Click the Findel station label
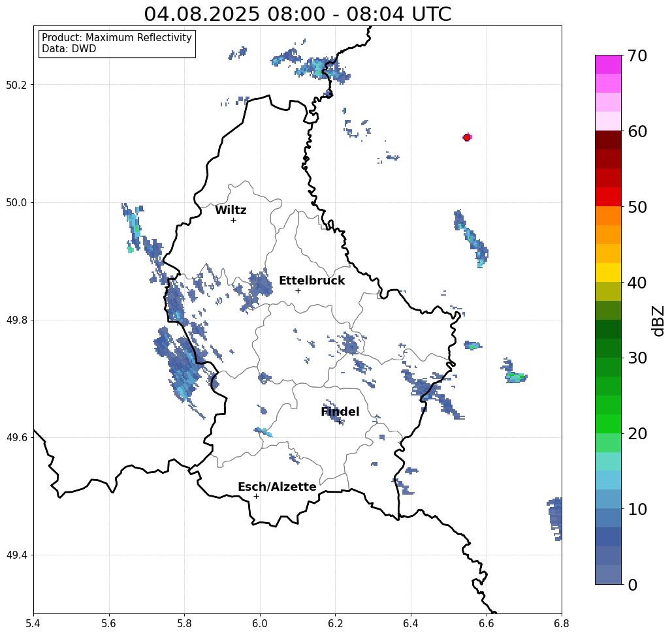This screenshot has width=672, height=635. pos(340,412)
